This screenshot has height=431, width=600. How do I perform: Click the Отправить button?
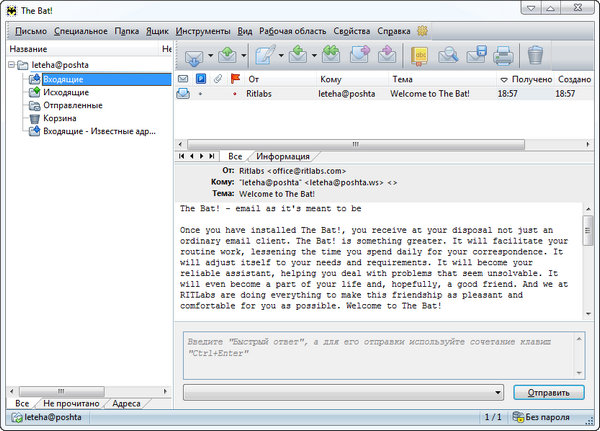click(x=549, y=392)
